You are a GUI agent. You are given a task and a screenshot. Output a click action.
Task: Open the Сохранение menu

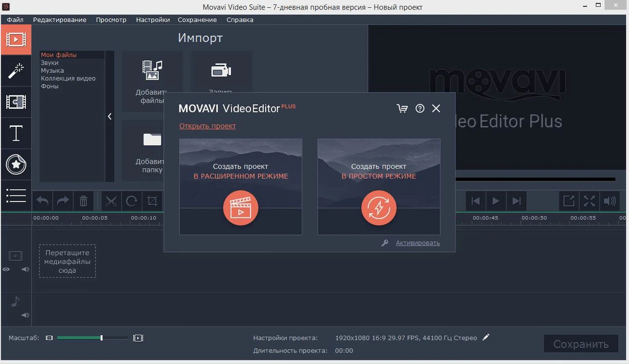click(197, 19)
